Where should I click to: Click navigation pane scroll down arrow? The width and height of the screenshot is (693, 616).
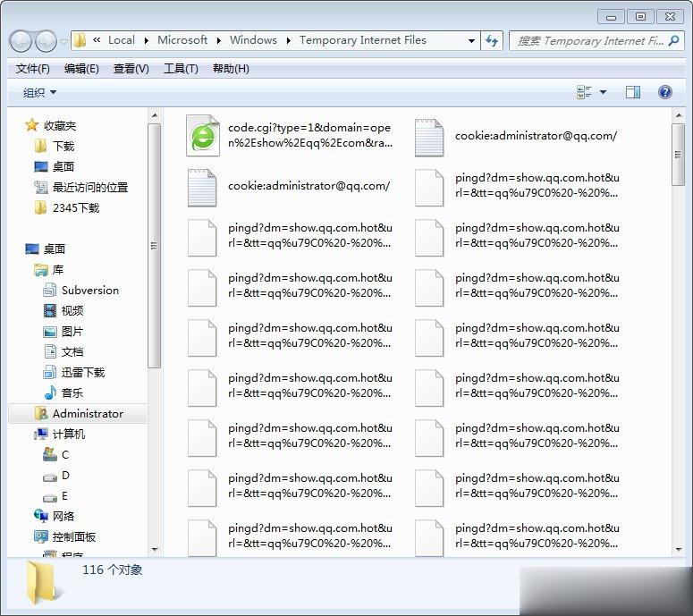tap(154, 550)
